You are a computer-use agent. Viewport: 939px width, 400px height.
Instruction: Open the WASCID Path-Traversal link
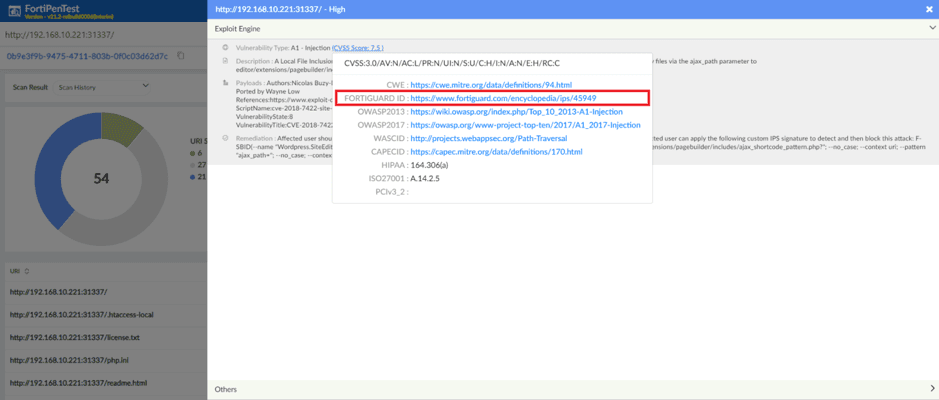pyautogui.click(x=489, y=138)
